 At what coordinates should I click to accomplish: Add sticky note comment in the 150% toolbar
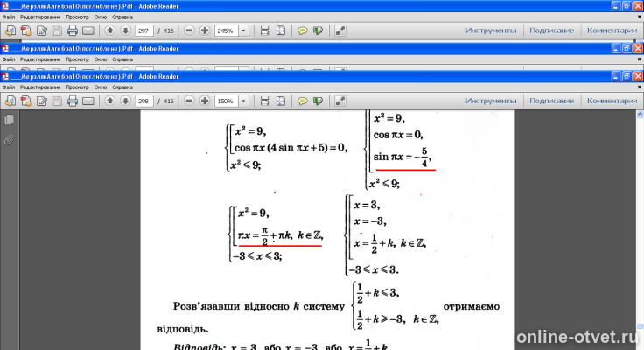point(302,101)
